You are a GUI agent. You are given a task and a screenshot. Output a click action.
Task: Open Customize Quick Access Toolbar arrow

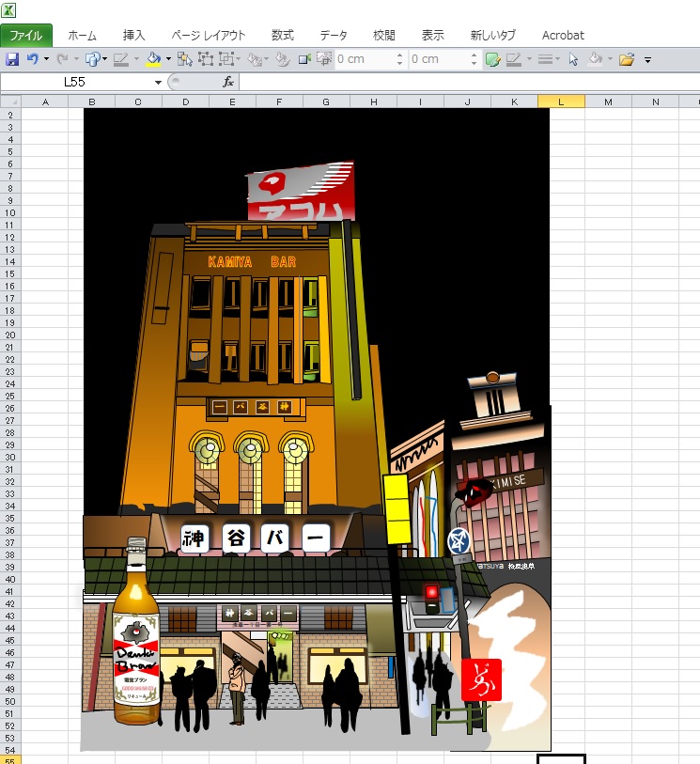click(x=648, y=60)
